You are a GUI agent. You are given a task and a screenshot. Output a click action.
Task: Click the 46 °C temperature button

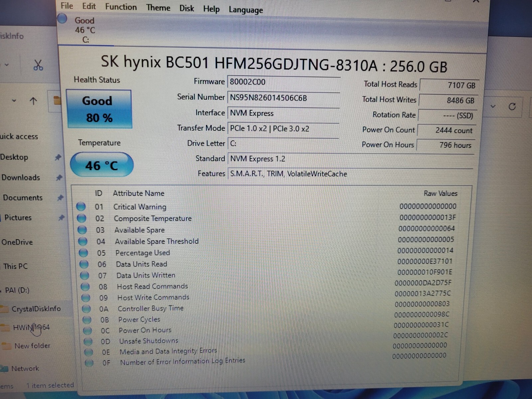[102, 165]
